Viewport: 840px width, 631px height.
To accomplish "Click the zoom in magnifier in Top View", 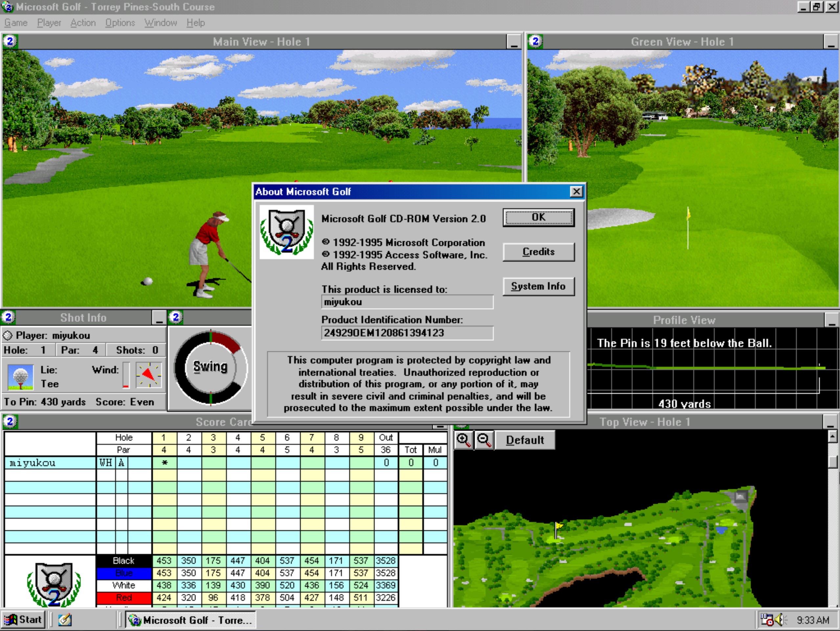I will click(463, 440).
